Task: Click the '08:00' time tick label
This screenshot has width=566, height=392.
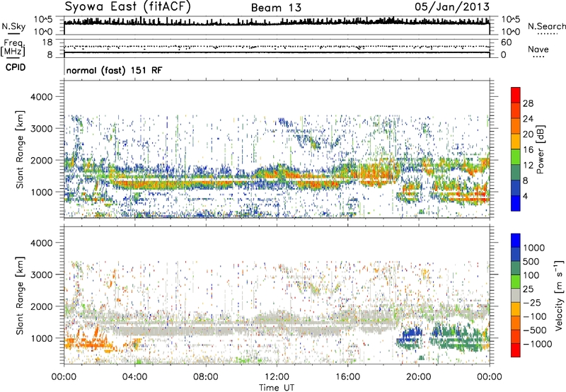Action: pyautogui.click(x=206, y=377)
